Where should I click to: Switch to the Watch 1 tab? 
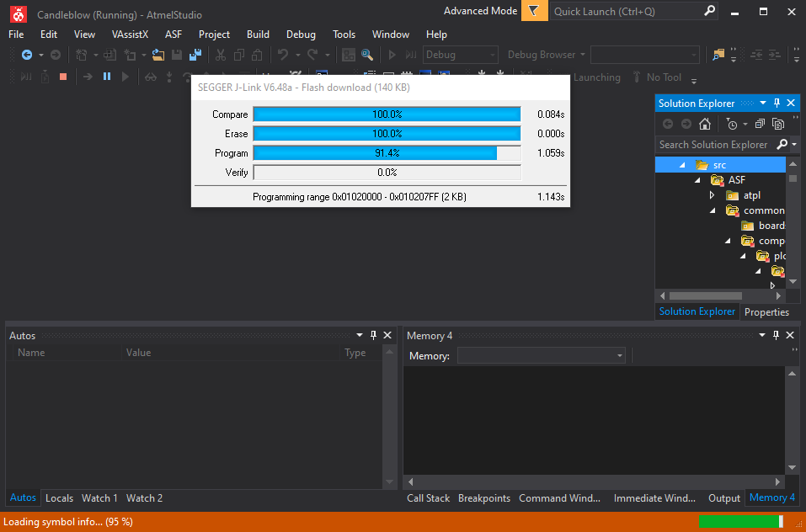click(99, 498)
